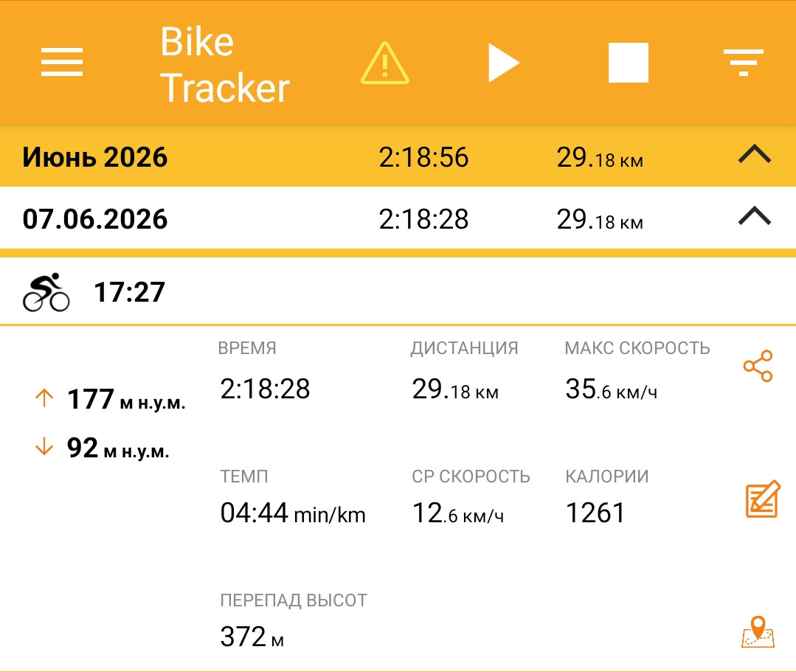The image size is (796, 672).
Task: Tap the cyclist activity icon
Action: point(46,292)
